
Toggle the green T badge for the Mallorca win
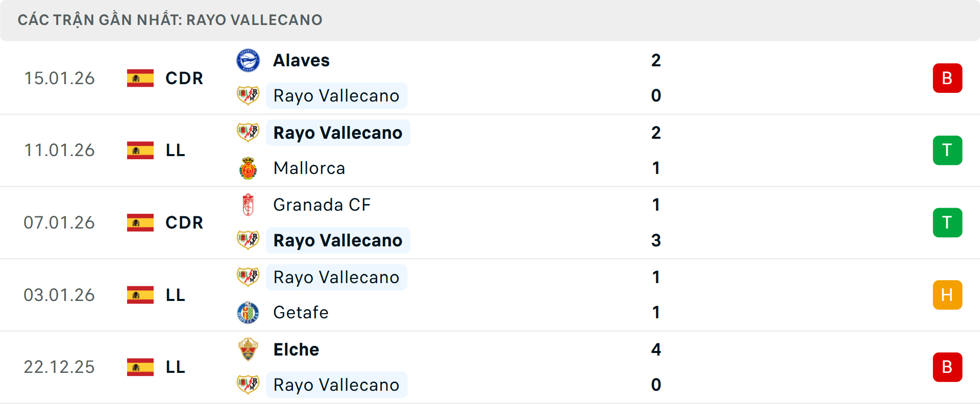point(947,150)
